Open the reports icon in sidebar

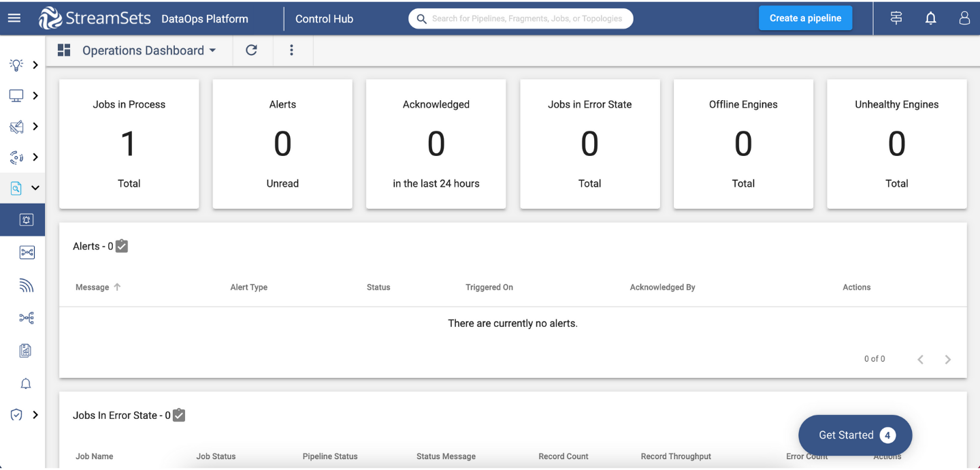pyautogui.click(x=26, y=351)
